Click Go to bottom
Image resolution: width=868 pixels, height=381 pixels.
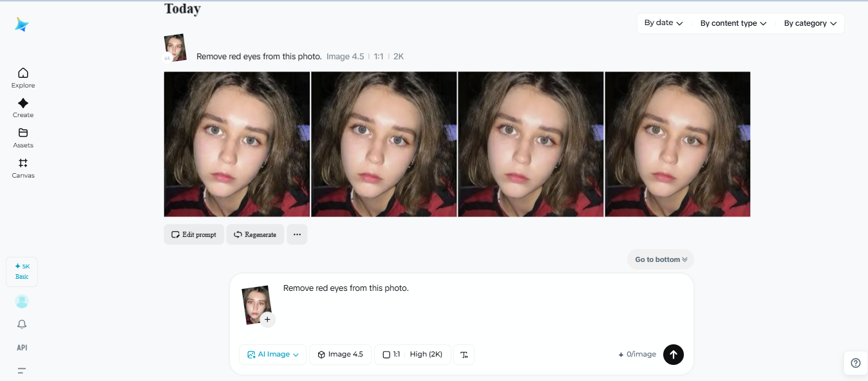[661, 259]
